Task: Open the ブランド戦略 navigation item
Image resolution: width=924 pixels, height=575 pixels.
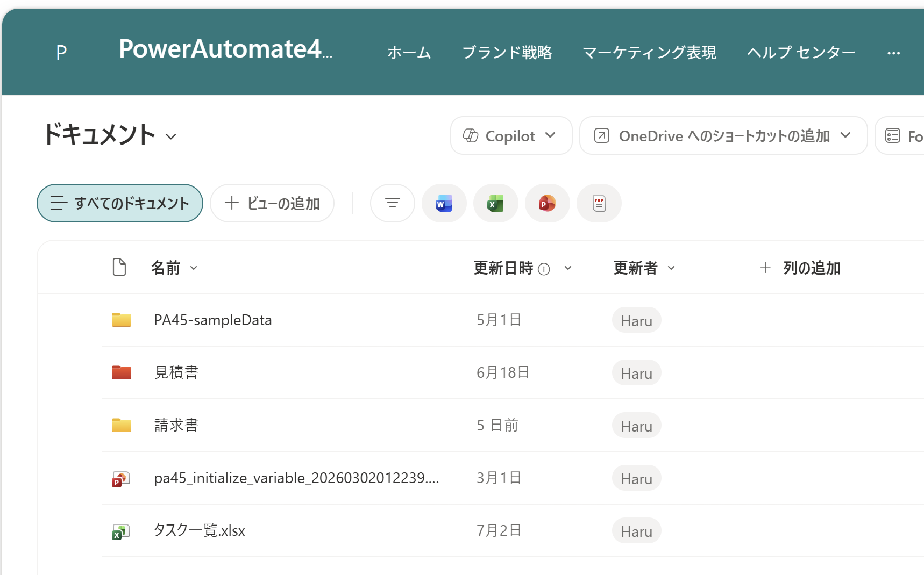Action: (507, 53)
